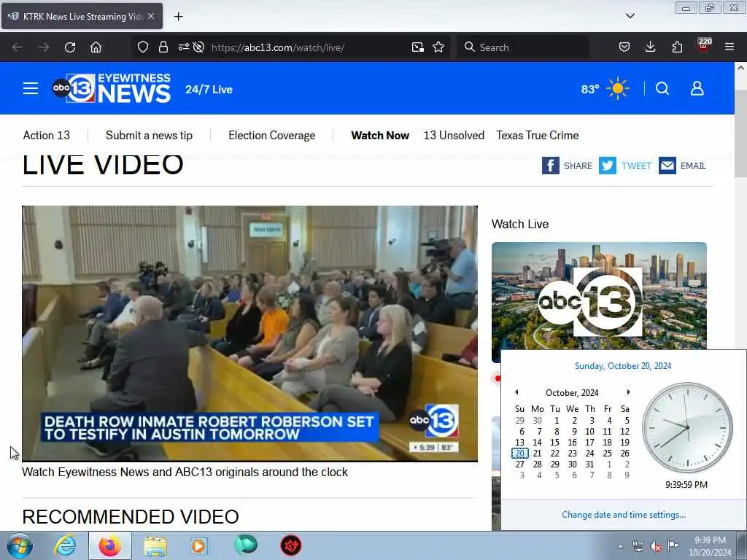747x560 pixels.
Task: Open Pocket save icon
Action: [x=624, y=47]
